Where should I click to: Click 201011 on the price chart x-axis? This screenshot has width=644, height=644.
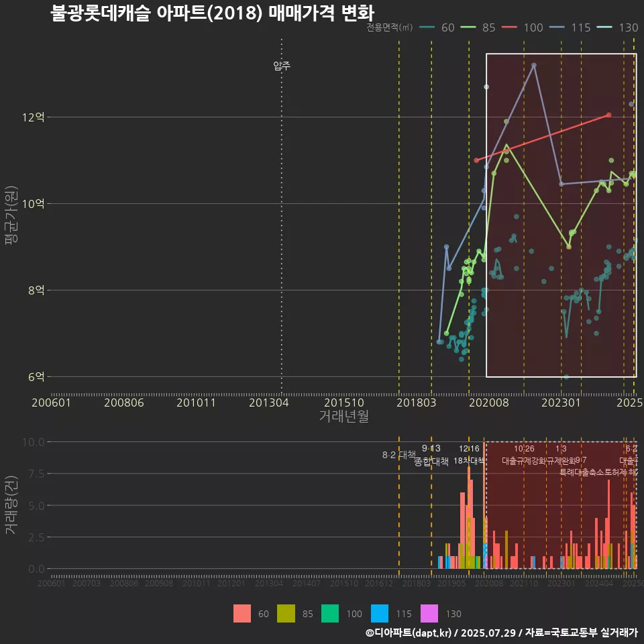(x=197, y=402)
